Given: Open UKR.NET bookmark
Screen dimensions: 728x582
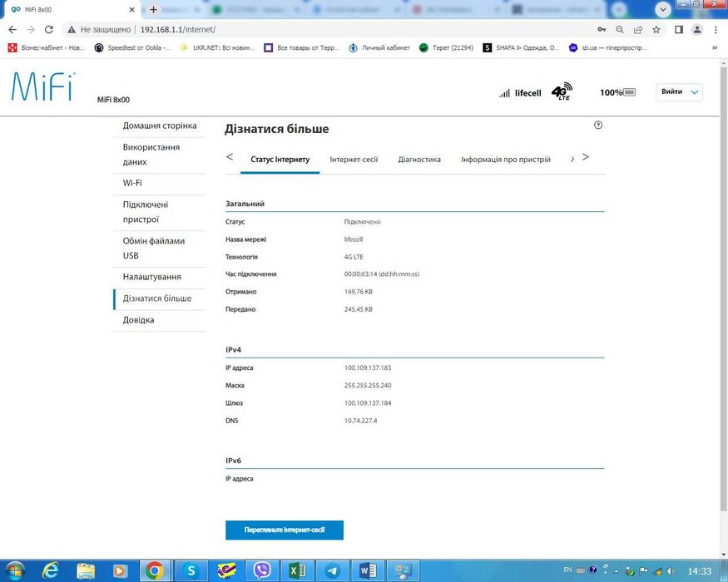Looking at the screenshot, I should coord(218,47).
